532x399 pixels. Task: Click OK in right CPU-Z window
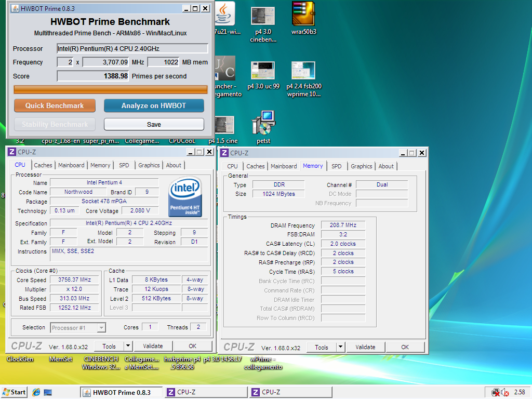[405, 347]
